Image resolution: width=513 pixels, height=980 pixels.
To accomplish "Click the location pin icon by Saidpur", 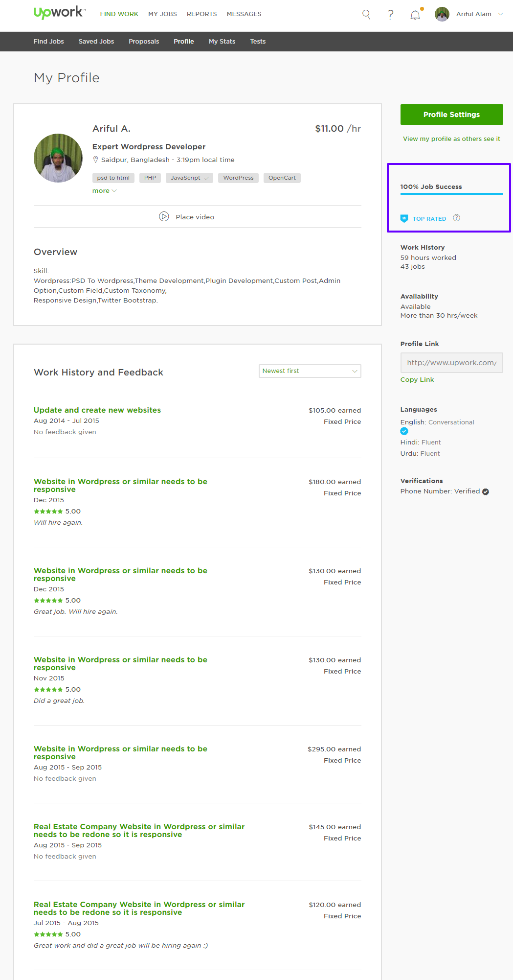I will (x=95, y=160).
